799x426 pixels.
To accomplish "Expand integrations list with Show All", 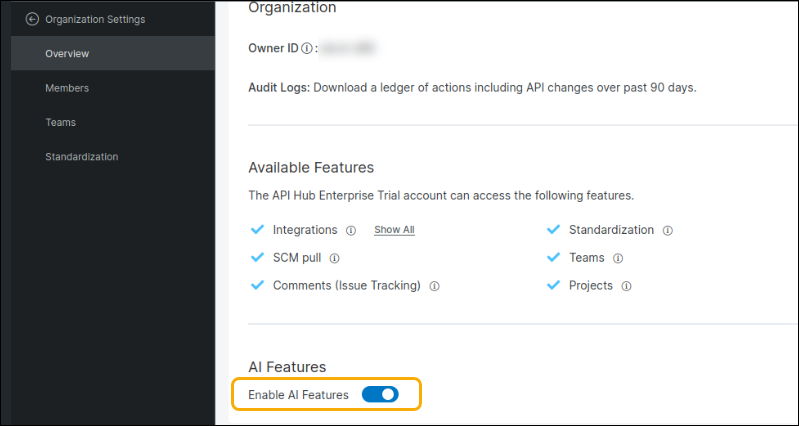I will coord(394,230).
